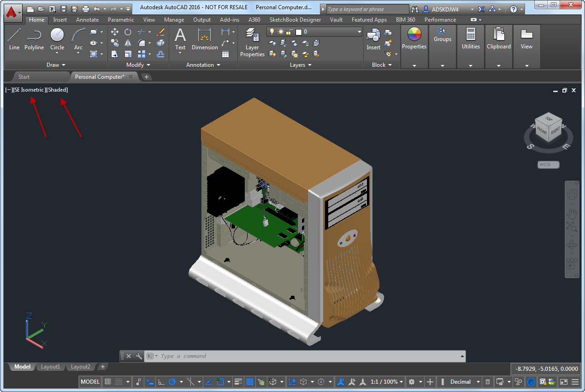Click the Text annotation tool

click(x=180, y=39)
